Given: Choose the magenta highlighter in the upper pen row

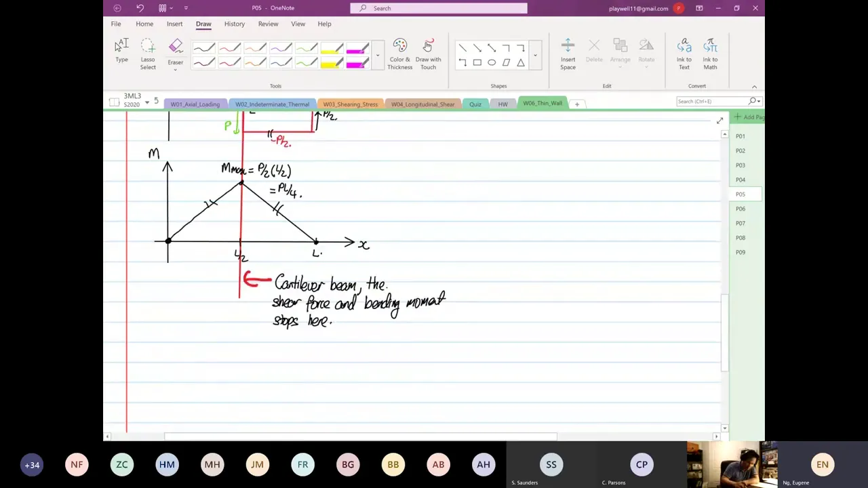Looking at the screenshot, I should point(357,49).
